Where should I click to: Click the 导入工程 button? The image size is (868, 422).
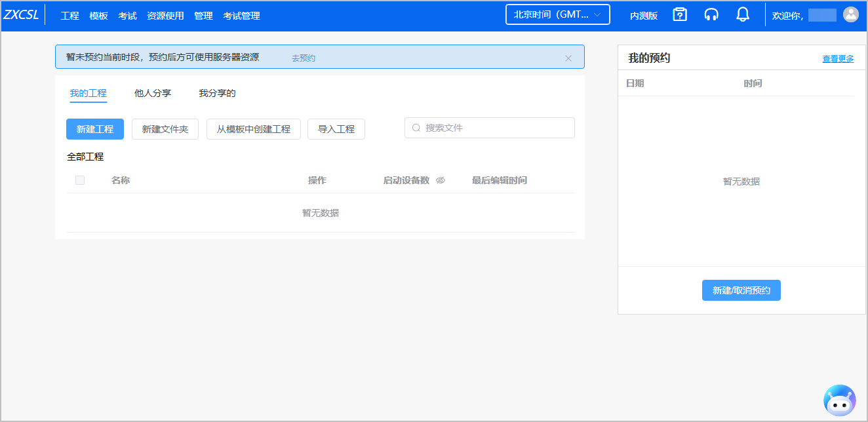[x=336, y=129]
